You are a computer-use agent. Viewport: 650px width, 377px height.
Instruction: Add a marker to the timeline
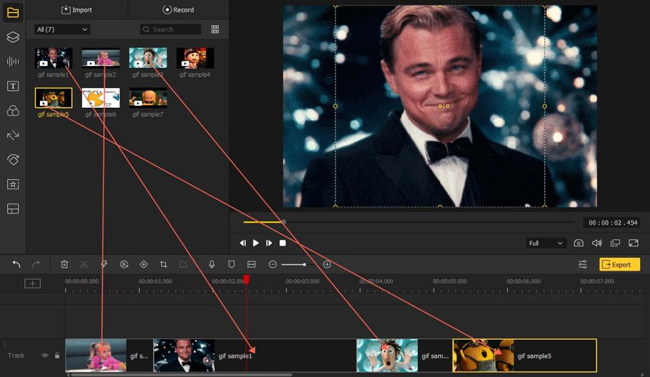pos(231,264)
